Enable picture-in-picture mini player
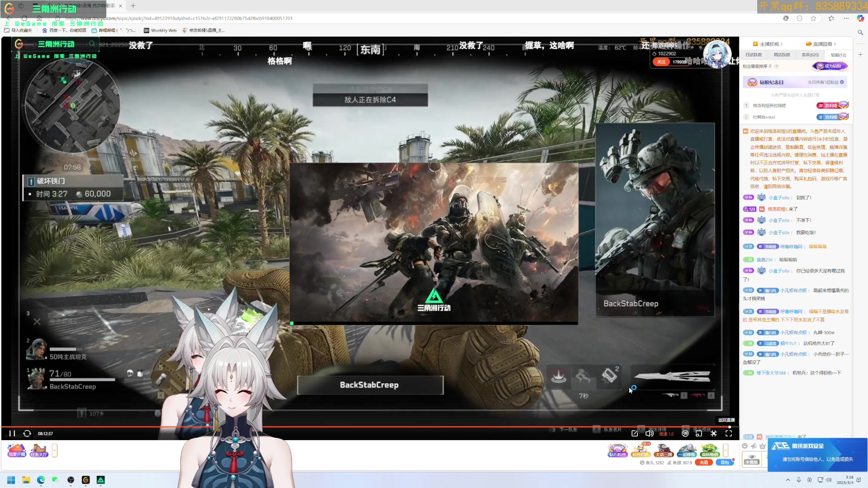 click(699, 433)
